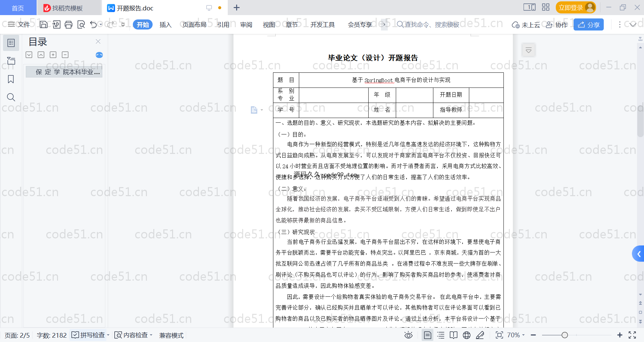Click 立即登录 login button
644x342 pixels.
[576, 7]
